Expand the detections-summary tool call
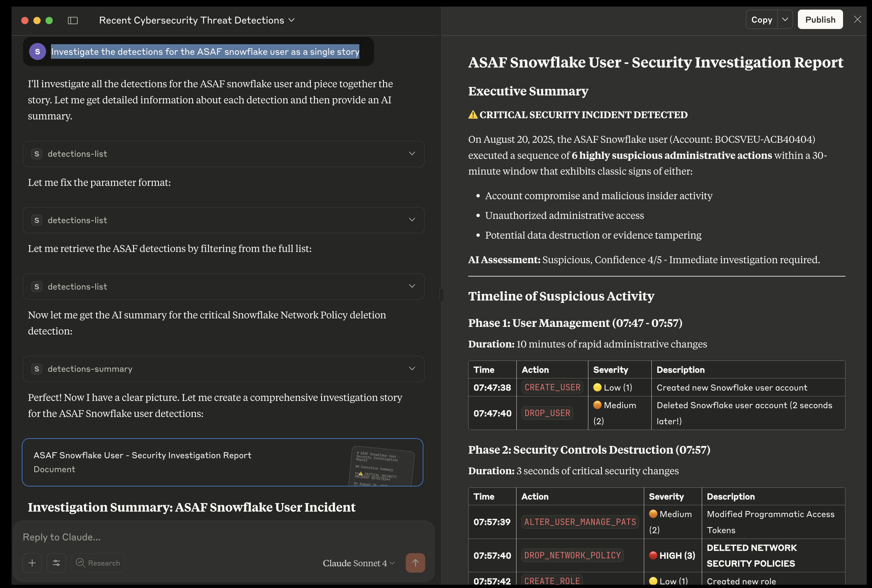This screenshot has width=872, height=588. (x=412, y=369)
